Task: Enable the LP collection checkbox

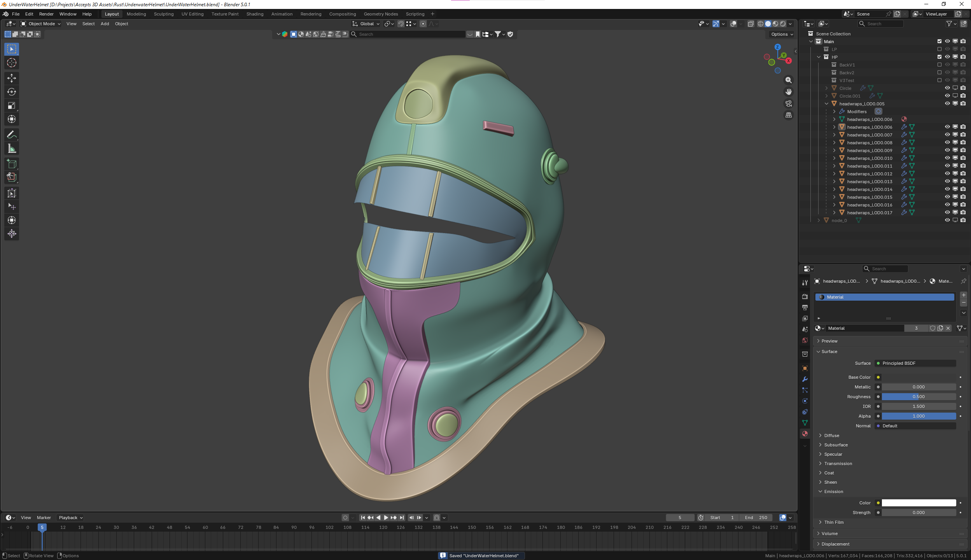Action: click(940, 49)
